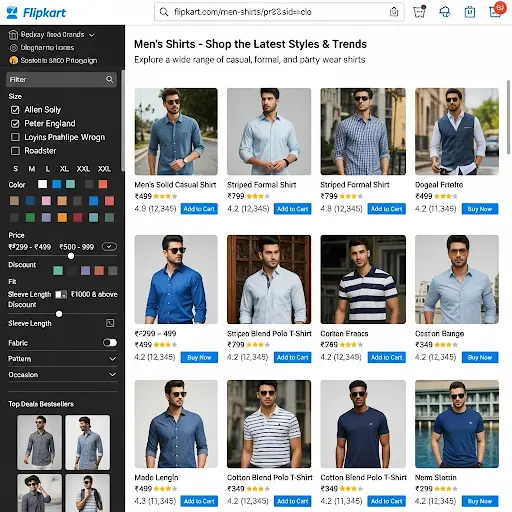Choose the ₹299 - ₹499 price range
Viewport: 512px width, 512px height.
click(x=30, y=247)
